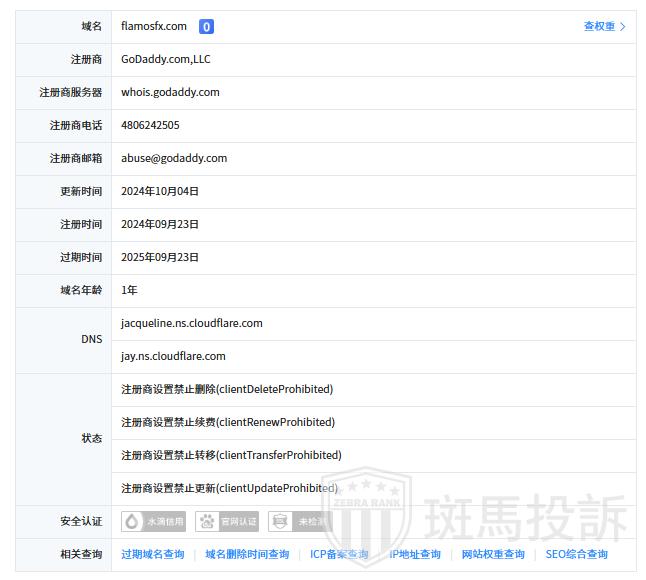
Task: Click the registrar phone number 4806242505
Action: [150, 126]
